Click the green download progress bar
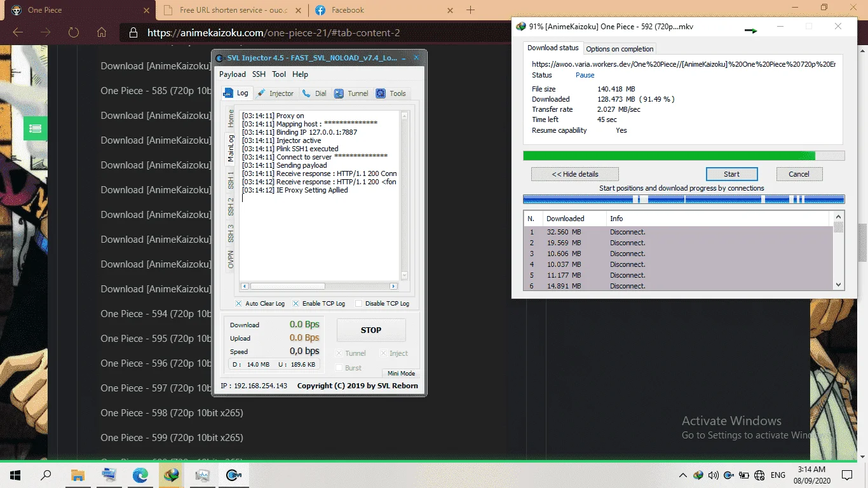 click(684, 156)
